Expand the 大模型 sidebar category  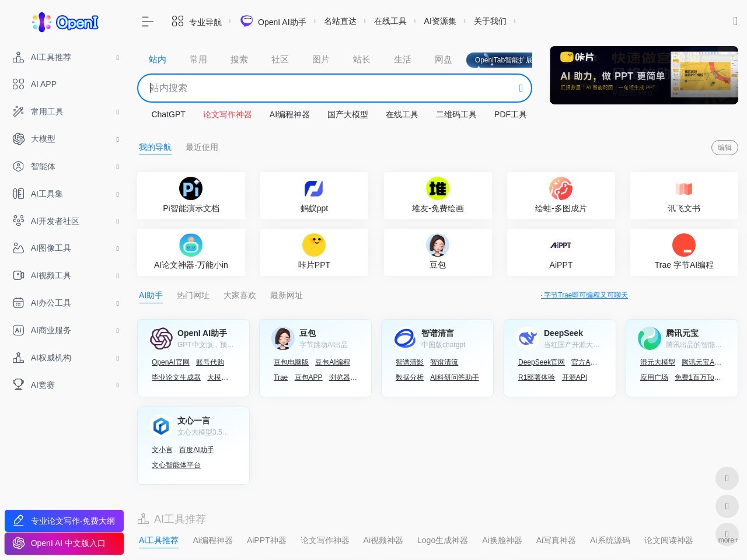64,139
